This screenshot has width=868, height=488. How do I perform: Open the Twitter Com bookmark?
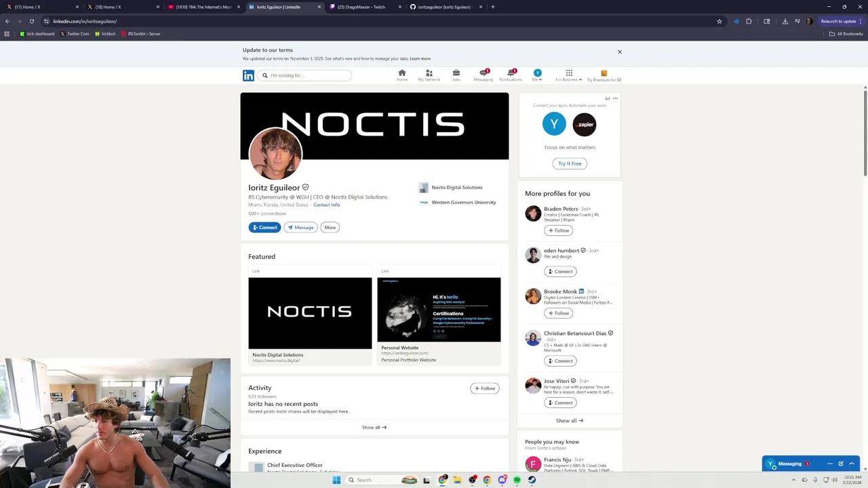(x=75, y=34)
